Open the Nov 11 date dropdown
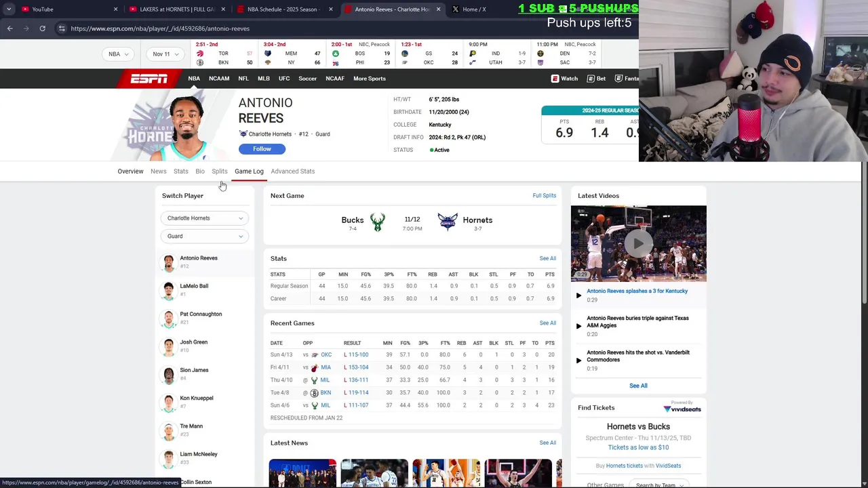This screenshot has height=488, width=868. point(165,54)
